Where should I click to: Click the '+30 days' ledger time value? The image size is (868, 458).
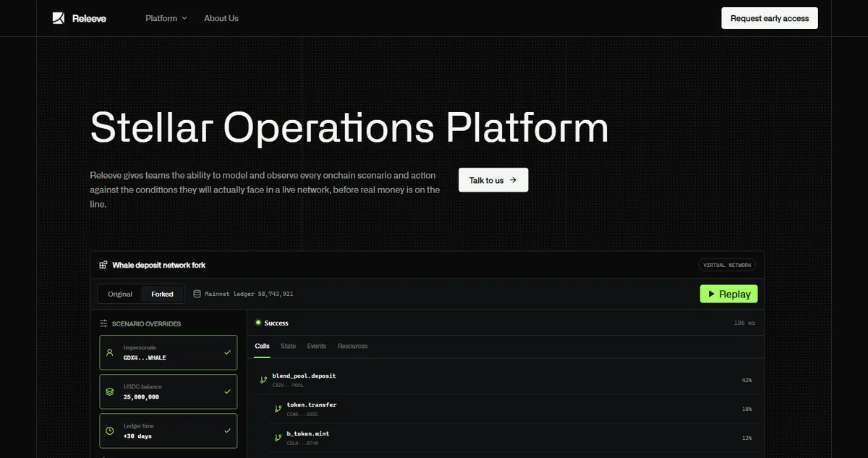click(x=137, y=436)
